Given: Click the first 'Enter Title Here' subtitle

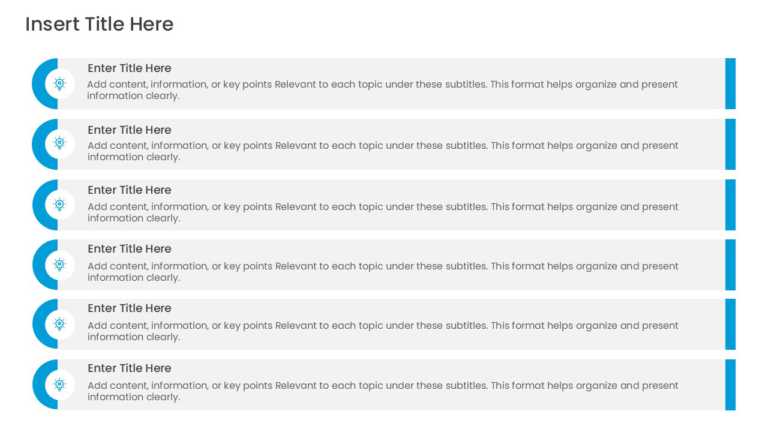Looking at the screenshot, I should (129, 68).
